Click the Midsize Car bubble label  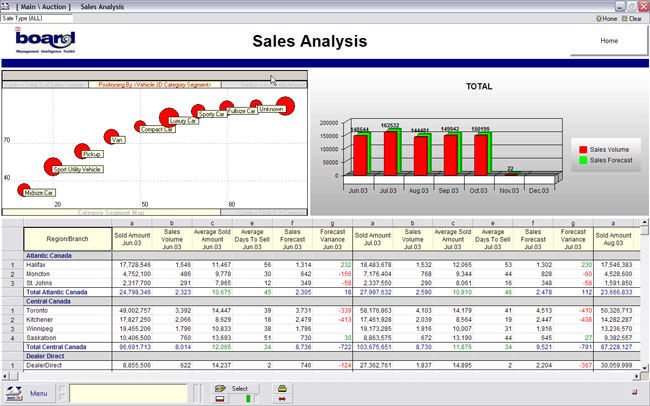click(x=39, y=192)
